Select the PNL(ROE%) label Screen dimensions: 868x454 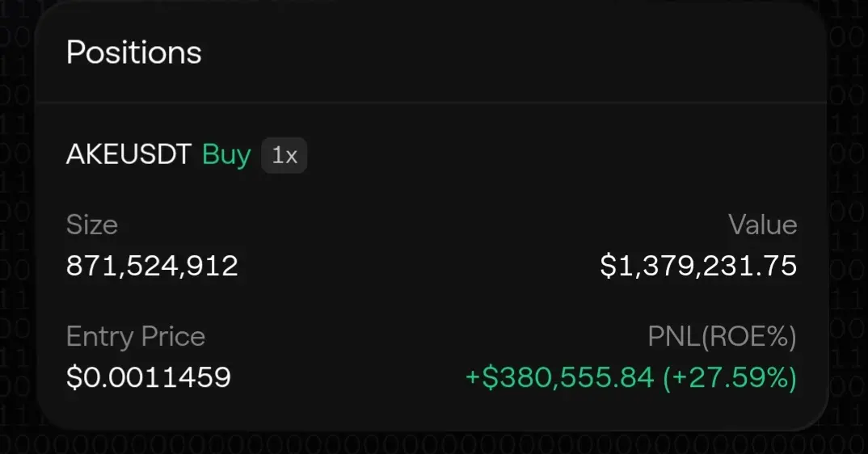pyautogui.click(x=722, y=337)
